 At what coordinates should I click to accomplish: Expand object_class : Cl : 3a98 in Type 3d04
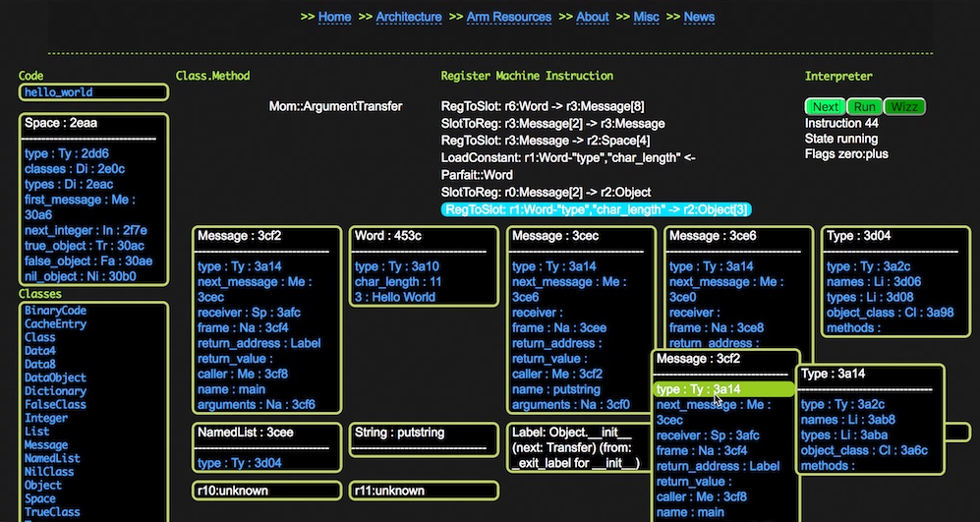[876, 313]
